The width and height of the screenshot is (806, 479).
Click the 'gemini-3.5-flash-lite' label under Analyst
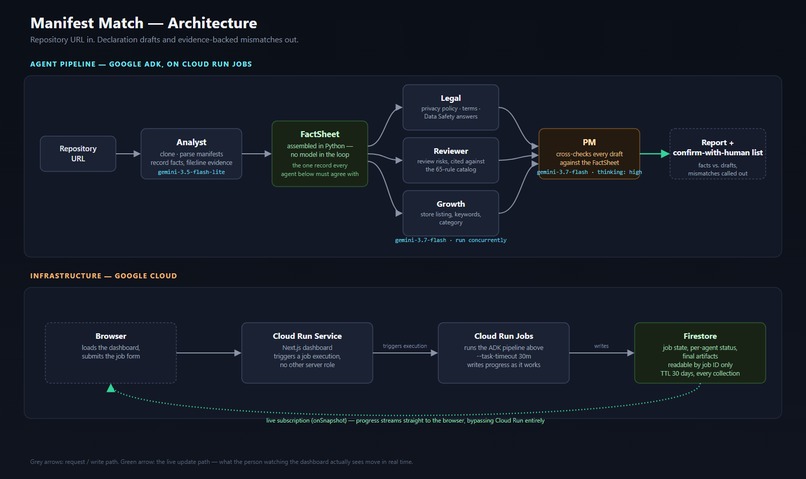[191, 172]
